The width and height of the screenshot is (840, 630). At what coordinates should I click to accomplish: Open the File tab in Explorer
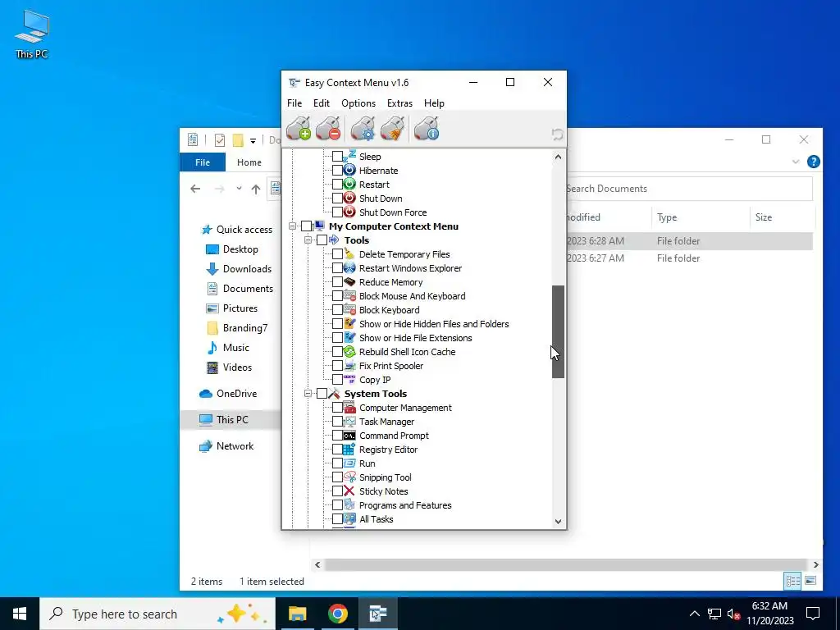click(203, 162)
